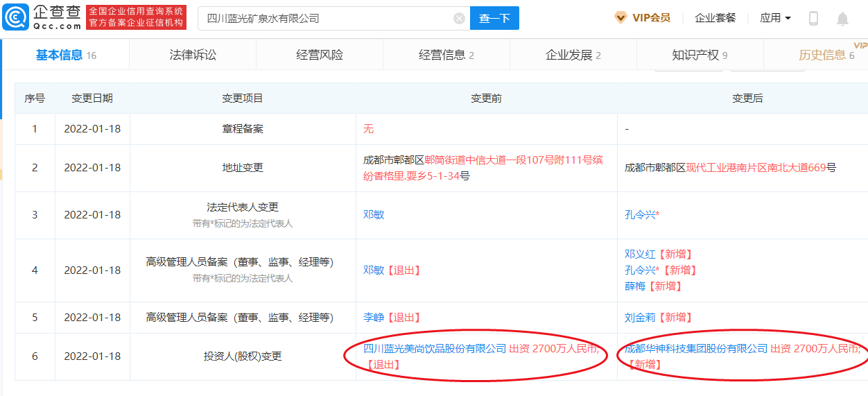868x396 pixels.
Task: Open 成都华神科技集团股份有限公司 company link
Action: pos(696,349)
